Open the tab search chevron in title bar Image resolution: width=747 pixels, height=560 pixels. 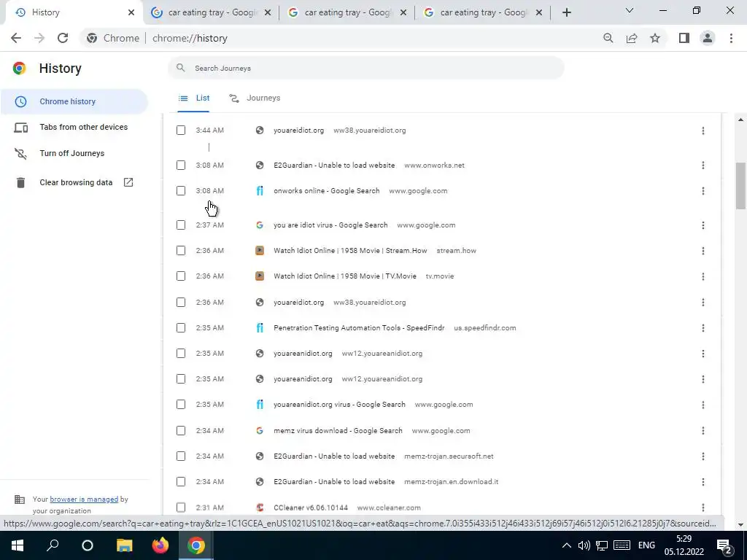(630, 10)
